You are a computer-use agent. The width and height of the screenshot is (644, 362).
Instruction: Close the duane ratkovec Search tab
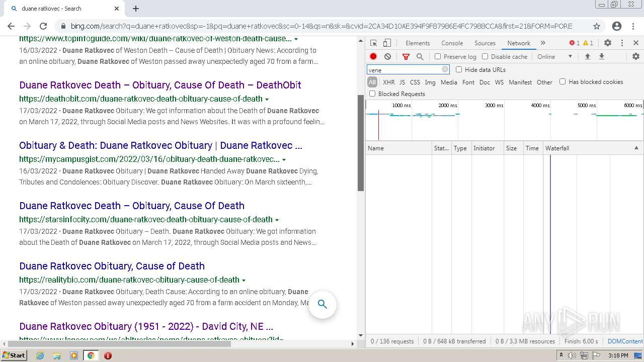[117, 9]
